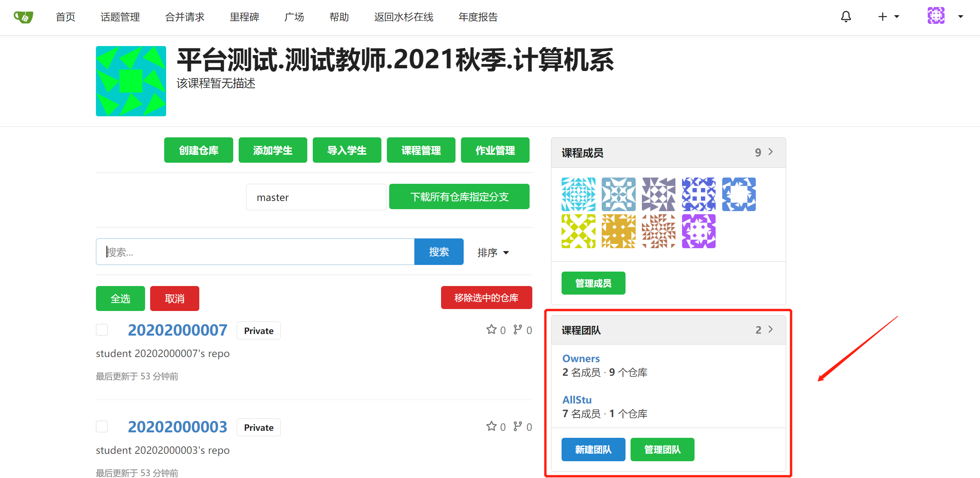Open 话题管理 menu item
The image size is (980, 478).
click(120, 17)
